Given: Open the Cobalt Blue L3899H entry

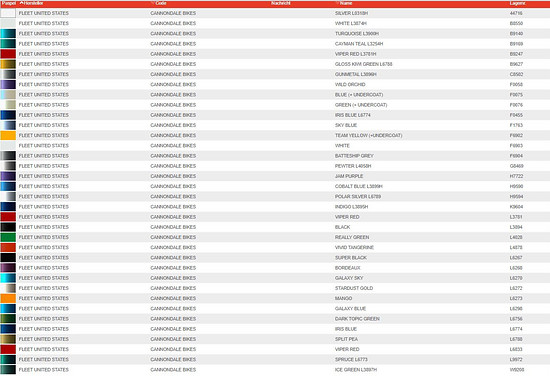Looking at the screenshot, I should coord(358,186).
